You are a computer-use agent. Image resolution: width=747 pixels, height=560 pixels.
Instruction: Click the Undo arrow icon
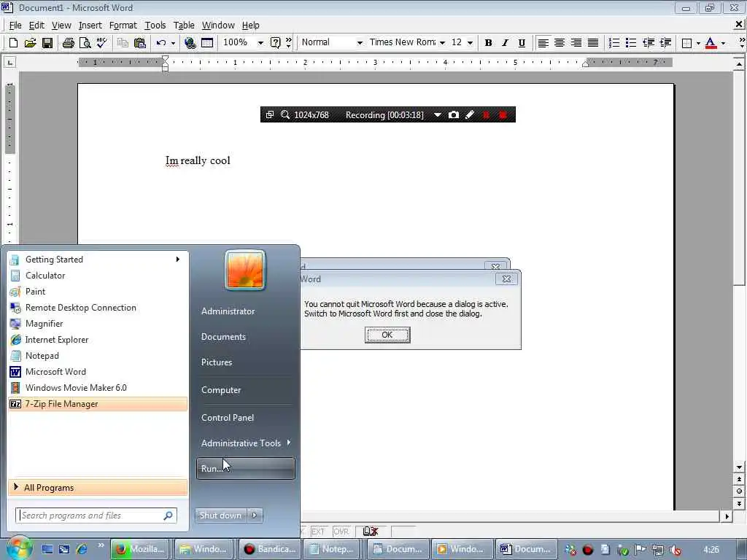160,43
